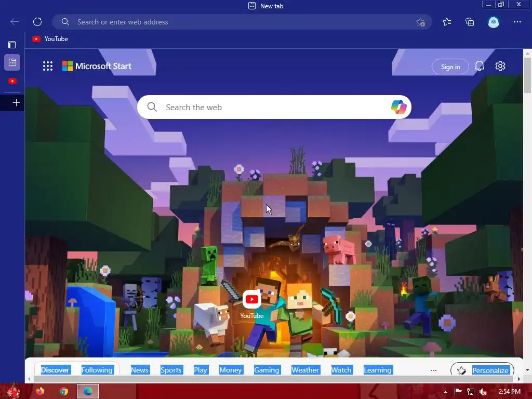This screenshot has height=399, width=532.
Task: Select the Discover feed tab
Action: [x=55, y=370]
